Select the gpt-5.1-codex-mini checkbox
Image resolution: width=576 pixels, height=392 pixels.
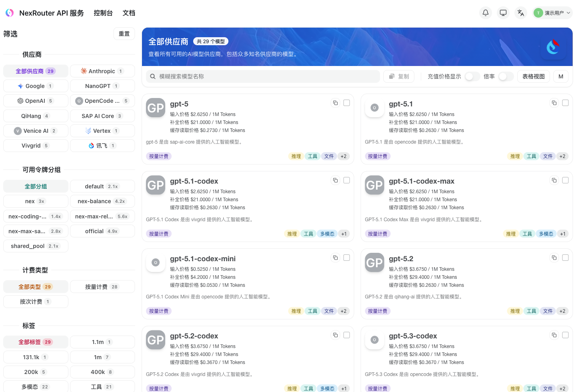pyautogui.click(x=347, y=258)
